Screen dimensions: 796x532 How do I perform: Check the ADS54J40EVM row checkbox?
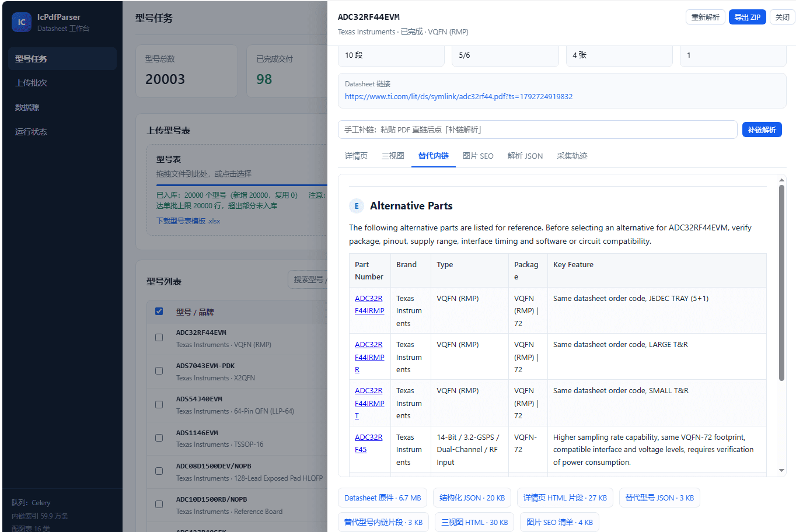pyautogui.click(x=159, y=404)
